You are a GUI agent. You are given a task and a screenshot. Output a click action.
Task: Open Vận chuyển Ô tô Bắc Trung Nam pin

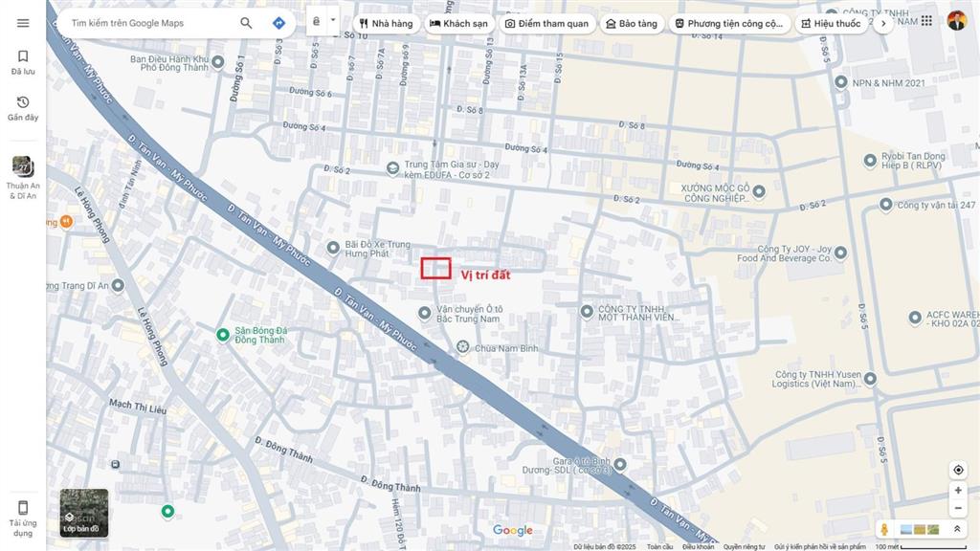pos(424,313)
